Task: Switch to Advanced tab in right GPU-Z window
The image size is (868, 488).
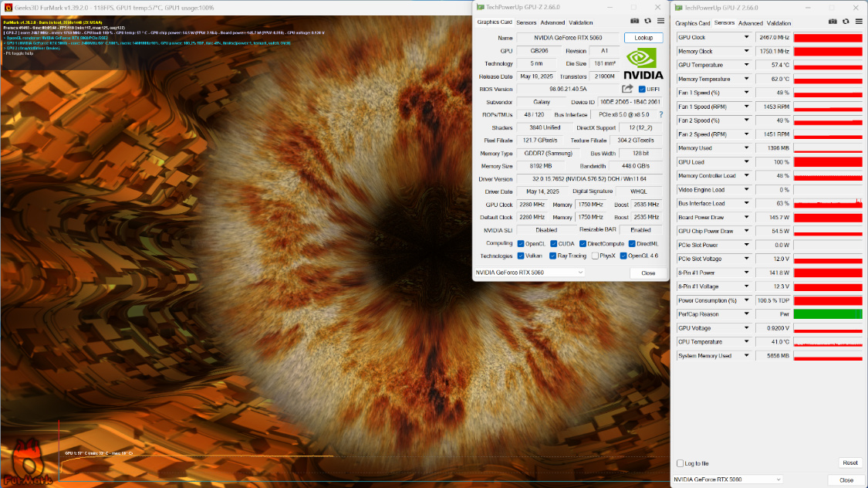Action: [x=751, y=23]
